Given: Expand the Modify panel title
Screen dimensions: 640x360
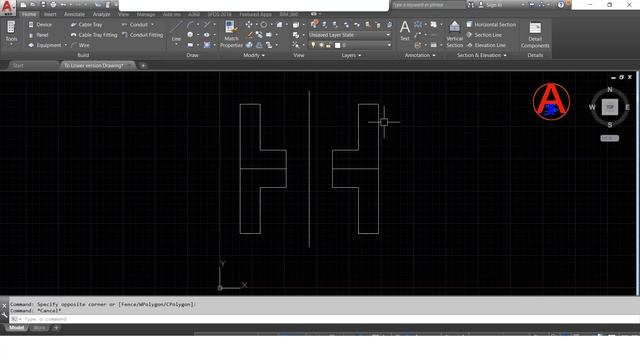Looking at the screenshot, I should (253, 55).
